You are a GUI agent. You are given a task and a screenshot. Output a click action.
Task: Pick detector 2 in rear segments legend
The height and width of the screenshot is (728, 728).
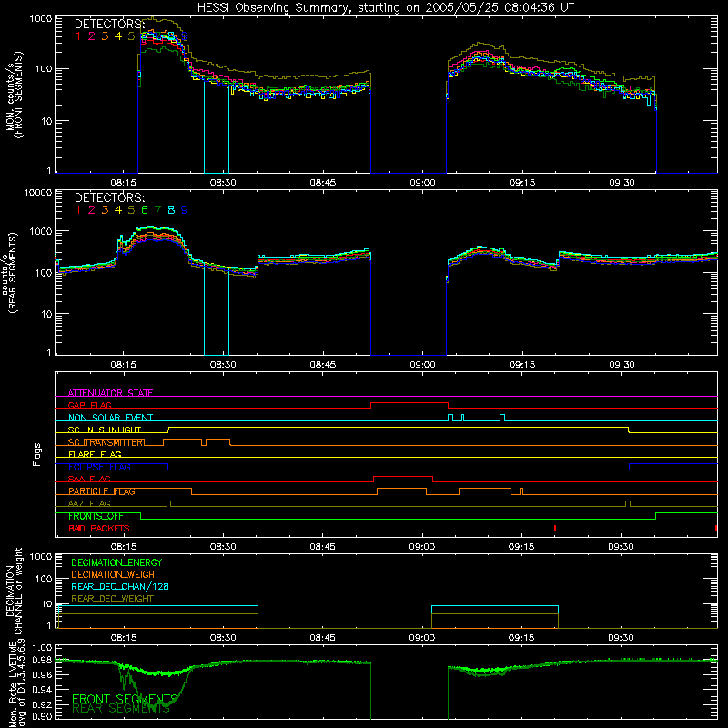pyautogui.click(x=92, y=210)
